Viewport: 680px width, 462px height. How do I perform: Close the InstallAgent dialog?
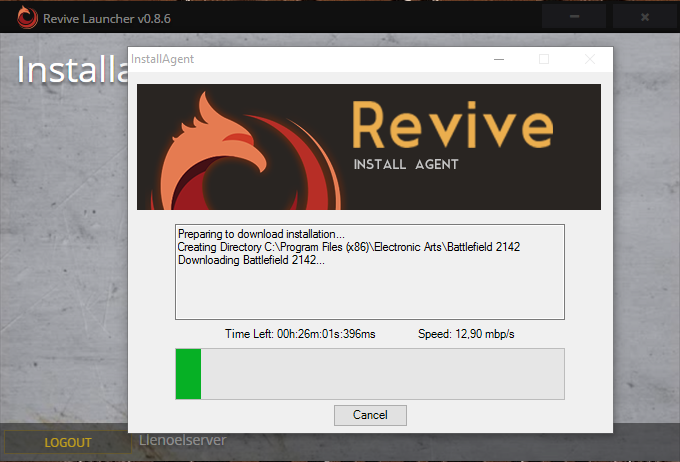pos(589,59)
